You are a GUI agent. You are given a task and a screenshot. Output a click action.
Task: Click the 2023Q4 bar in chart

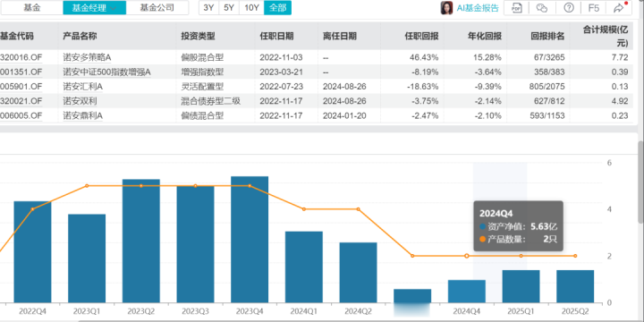point(250,240)
